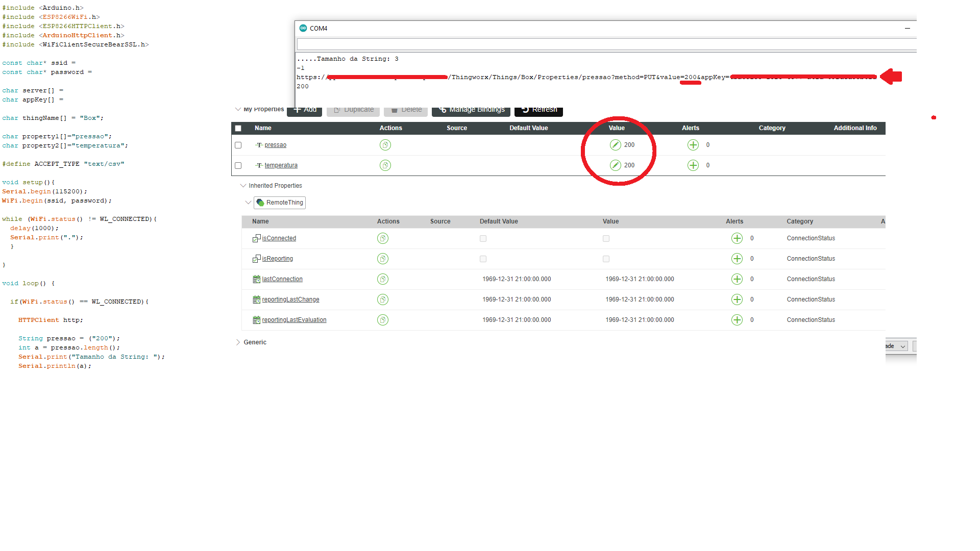Screen dimensions: 980x551
Task: Toggle the select-all checkbox in table header
Action: (x=238, y=129)
